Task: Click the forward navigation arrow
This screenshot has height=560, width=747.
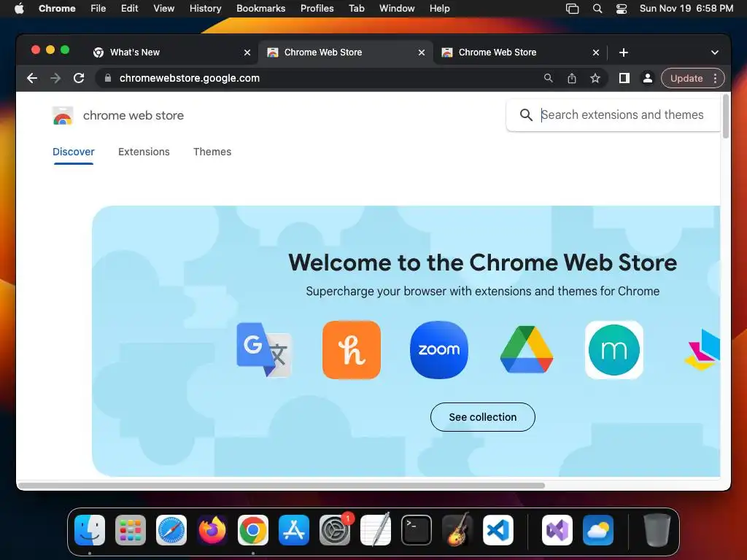Action: coord(55,78)
